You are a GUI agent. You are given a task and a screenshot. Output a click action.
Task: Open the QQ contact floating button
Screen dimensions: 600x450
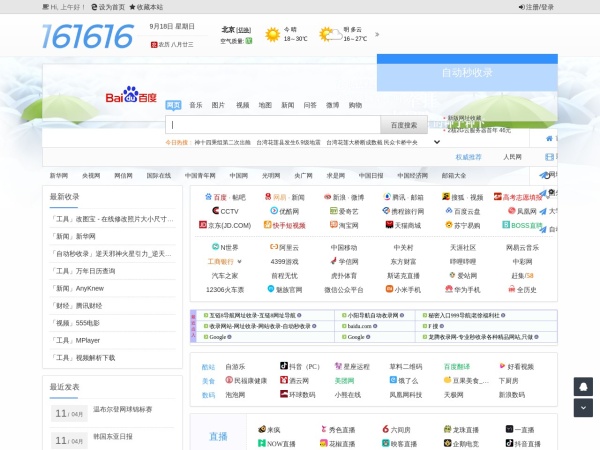(583, 387)
